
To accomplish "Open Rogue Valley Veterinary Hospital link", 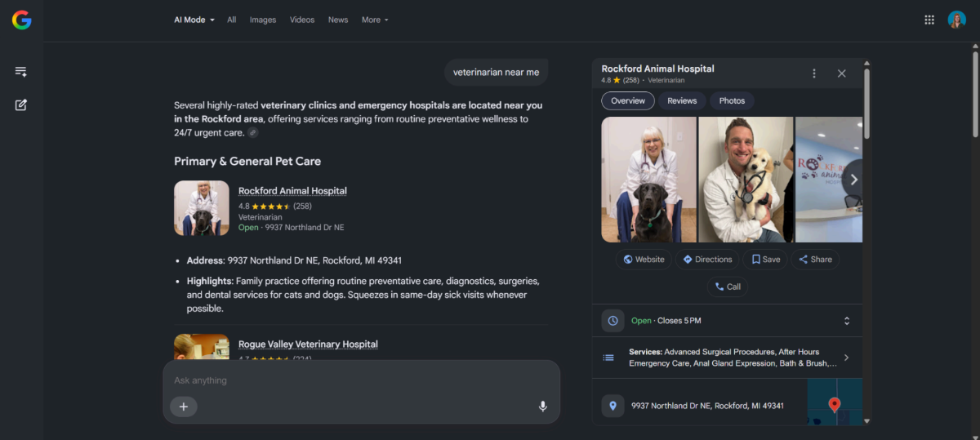I will [308, 344].
